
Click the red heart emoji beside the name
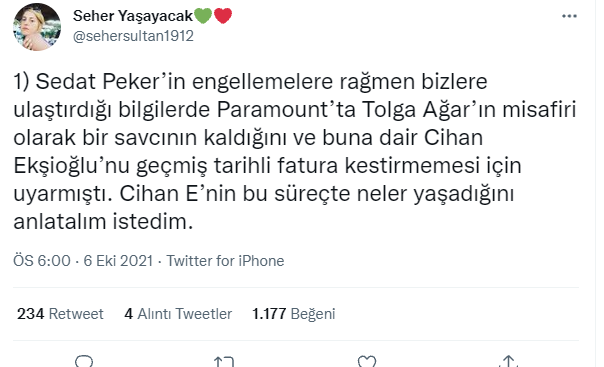(x=223, y=16)
